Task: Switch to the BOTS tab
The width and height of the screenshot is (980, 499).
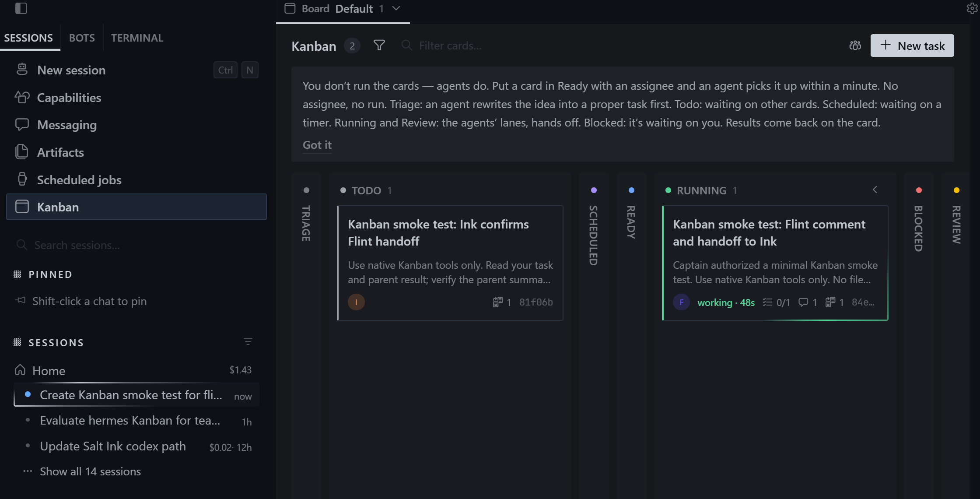Action: click(82, 38)
